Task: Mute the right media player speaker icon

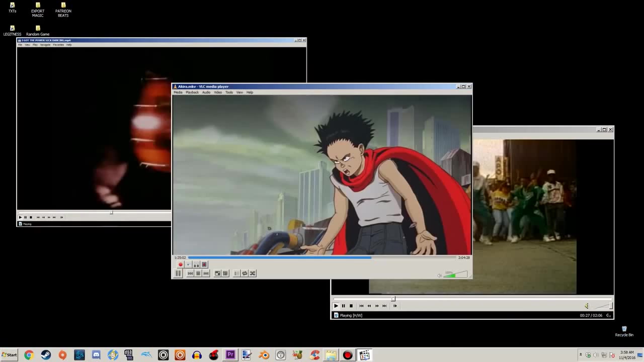Action: click(587, 306)
